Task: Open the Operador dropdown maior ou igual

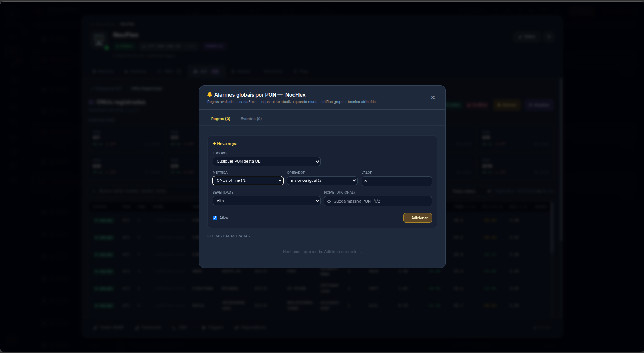Action: (322, 181)
